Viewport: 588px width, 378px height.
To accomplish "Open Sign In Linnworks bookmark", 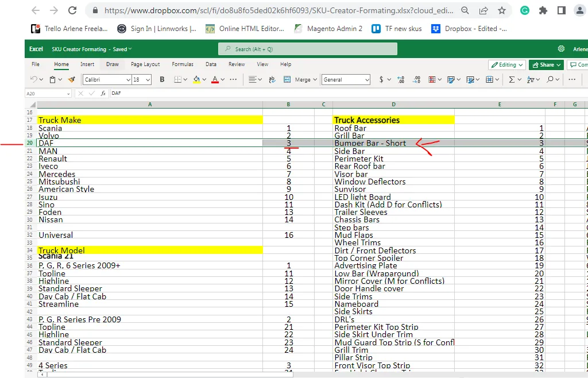I will coord(157,29).
